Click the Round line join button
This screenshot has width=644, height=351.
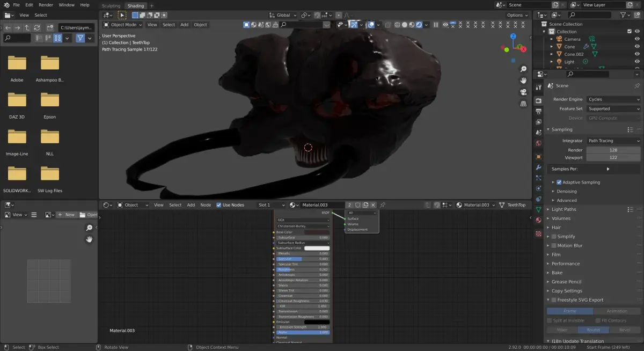(594, 330)
